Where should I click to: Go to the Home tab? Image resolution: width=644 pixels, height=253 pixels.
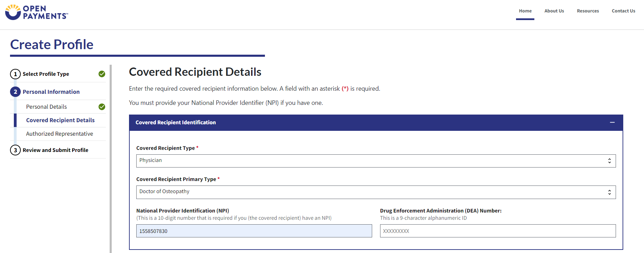pyautogui.click(x=525, y=11)
